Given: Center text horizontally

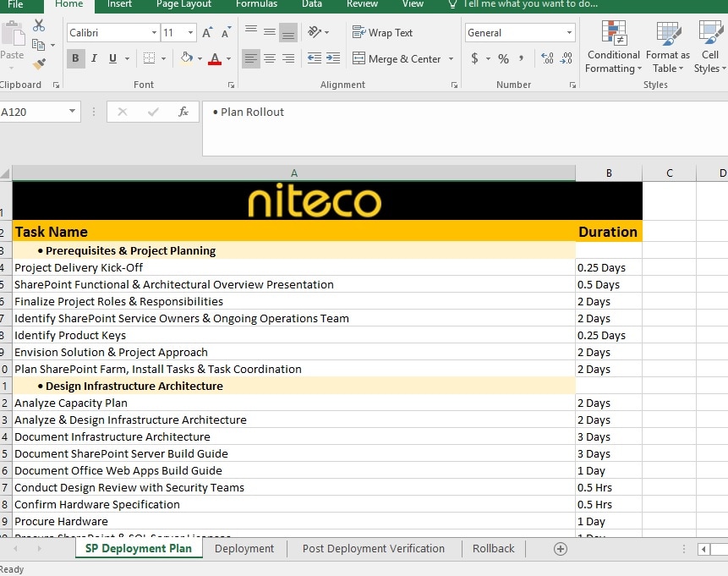Looking at the screenshot, I should tap(270, 58).
